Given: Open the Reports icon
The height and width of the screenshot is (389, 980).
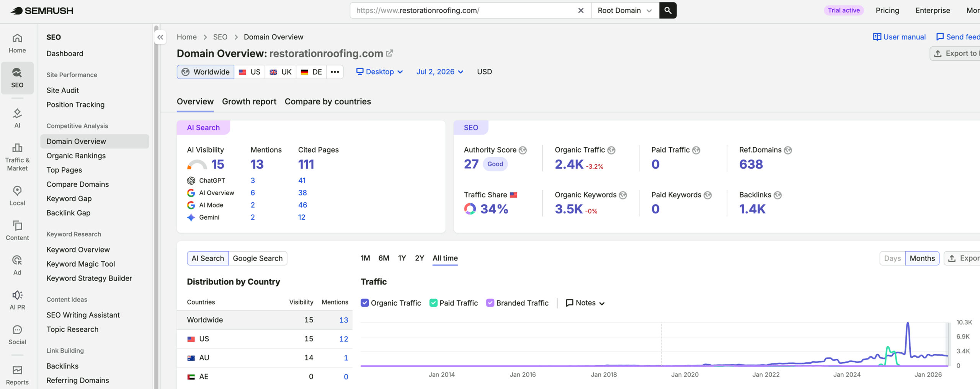Looking at the screenshot, I should tap(17, 375).
